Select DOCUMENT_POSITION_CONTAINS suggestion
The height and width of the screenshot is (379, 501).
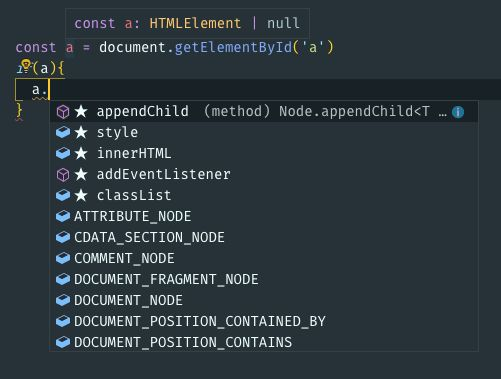click(264, 342)
